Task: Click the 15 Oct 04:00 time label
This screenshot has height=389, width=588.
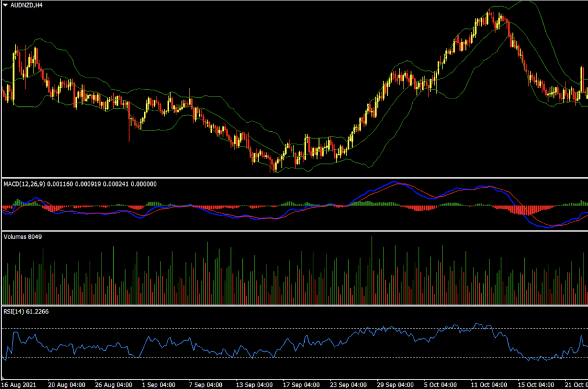Action: 536,384
